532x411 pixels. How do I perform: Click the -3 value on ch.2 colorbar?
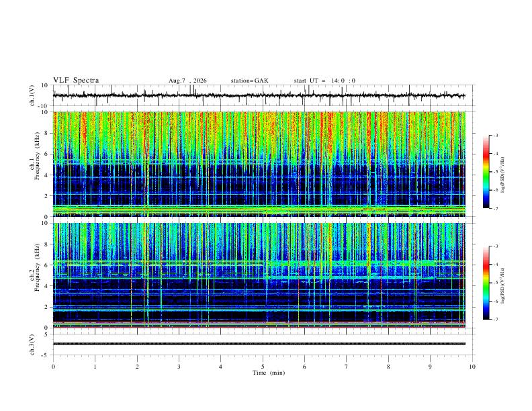pyautogui.click(x=495, y=246)
